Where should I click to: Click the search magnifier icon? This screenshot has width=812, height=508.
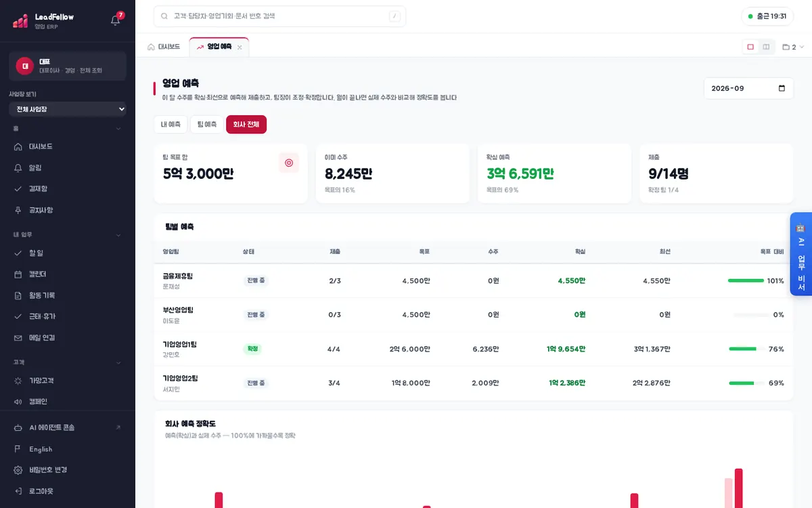click(164, 16)
